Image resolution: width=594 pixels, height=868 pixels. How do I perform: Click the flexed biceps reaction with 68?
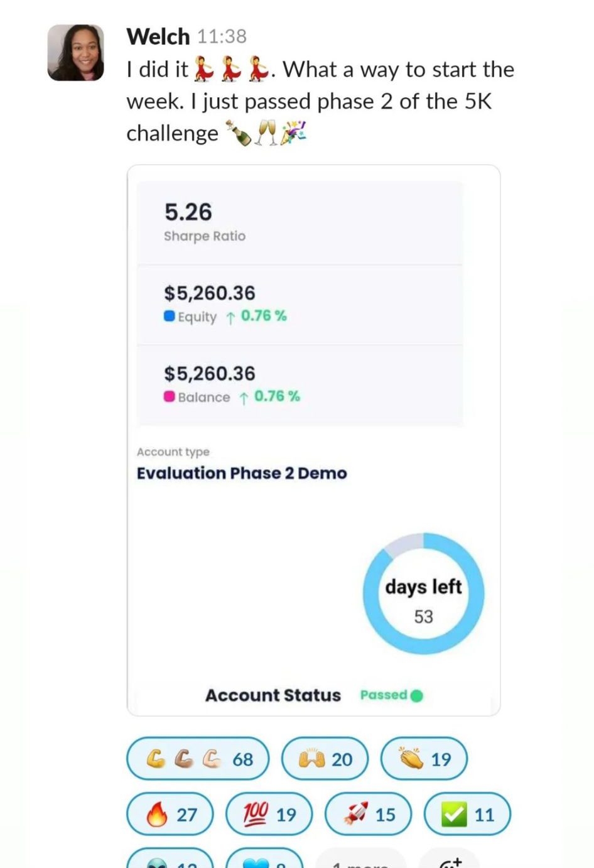198,759
